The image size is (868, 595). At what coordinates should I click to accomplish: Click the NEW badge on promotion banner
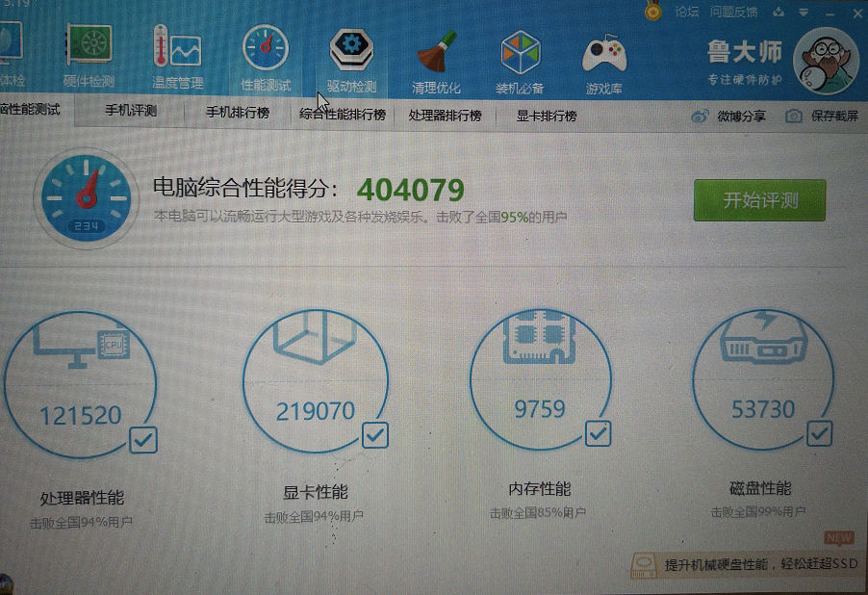(x=839, y=537)
